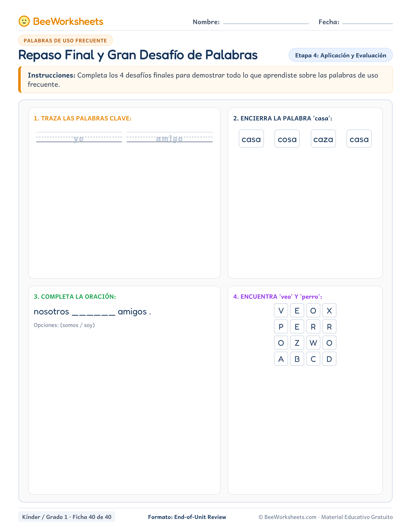Click the title 'Repaso Final y Gran Desafío de Palabras'
The width and height of the screenshot is (411, 532).
(138, 55)
